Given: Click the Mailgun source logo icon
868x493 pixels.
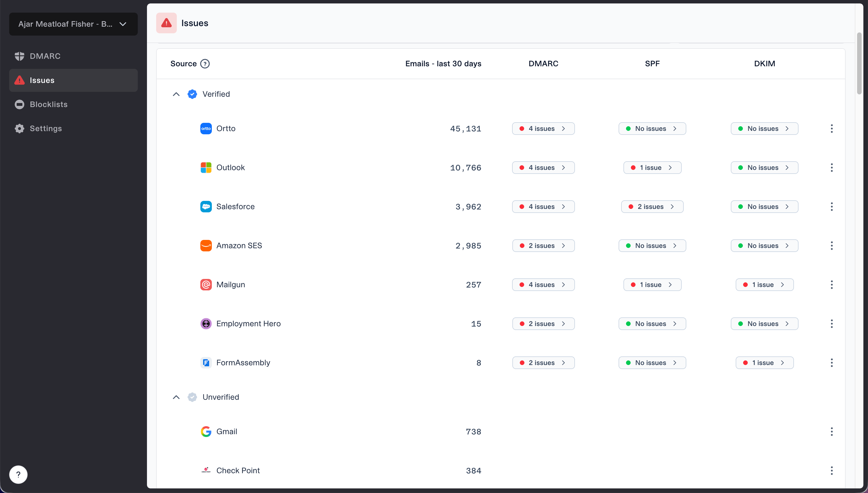Looking at the screenshot, I should click(x=206, y=285).
